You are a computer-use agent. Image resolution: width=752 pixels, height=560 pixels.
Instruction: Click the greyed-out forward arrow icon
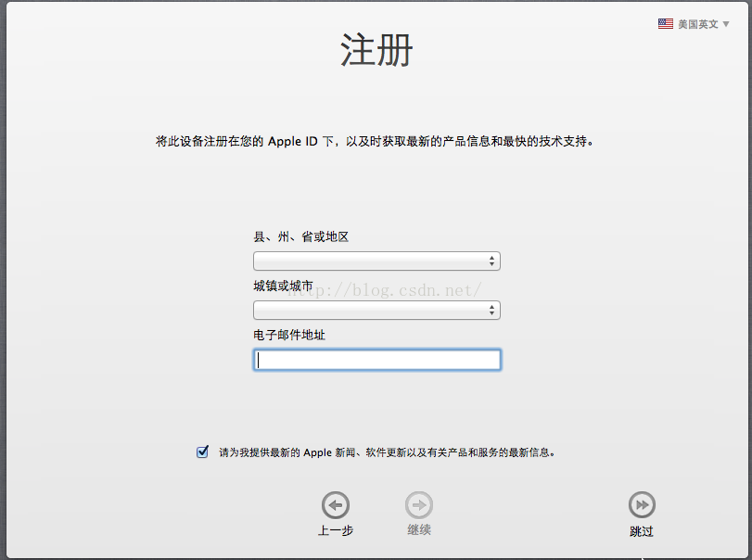pos(419,505)
